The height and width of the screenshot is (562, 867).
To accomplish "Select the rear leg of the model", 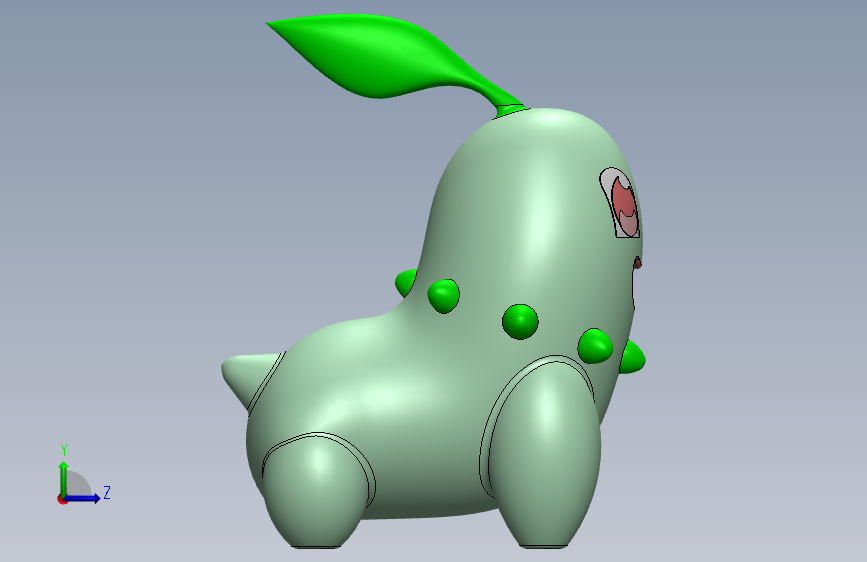I will pos(315,490).
